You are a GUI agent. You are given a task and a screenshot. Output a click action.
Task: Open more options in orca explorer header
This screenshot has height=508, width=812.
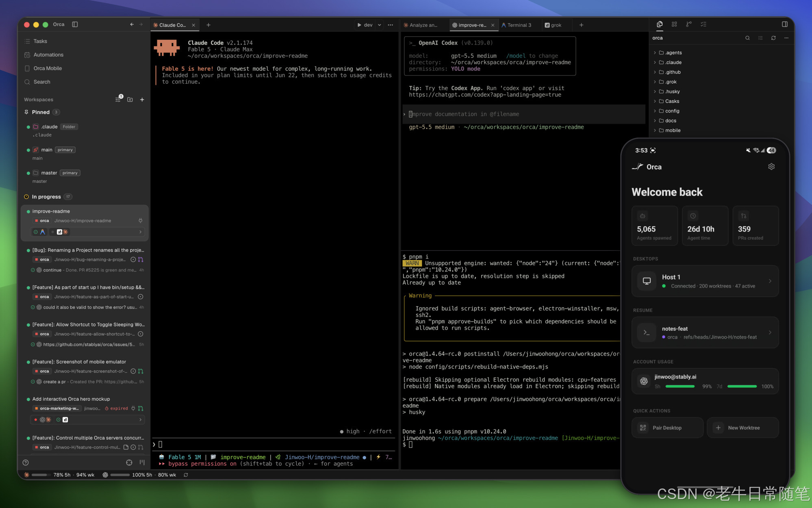786,38
